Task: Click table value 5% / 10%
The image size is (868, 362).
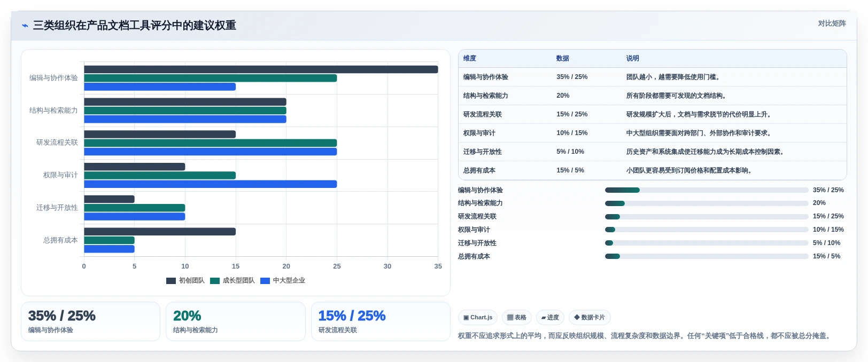Action: 570,152
